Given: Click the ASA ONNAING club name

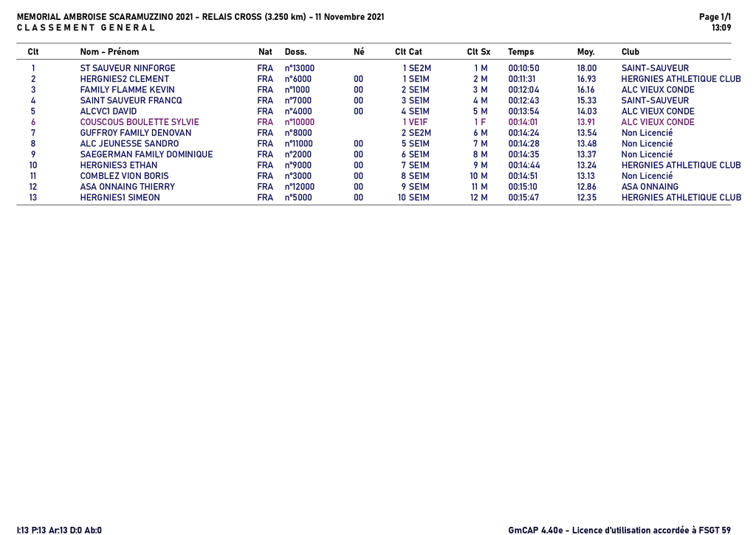Looking at the screenshot, I should tap(650, 187).
